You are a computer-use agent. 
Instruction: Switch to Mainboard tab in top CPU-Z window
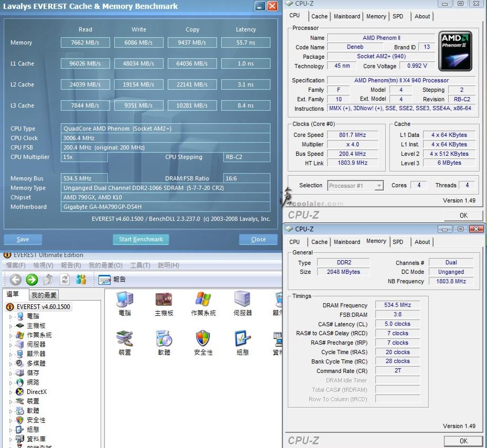point(347,16)
